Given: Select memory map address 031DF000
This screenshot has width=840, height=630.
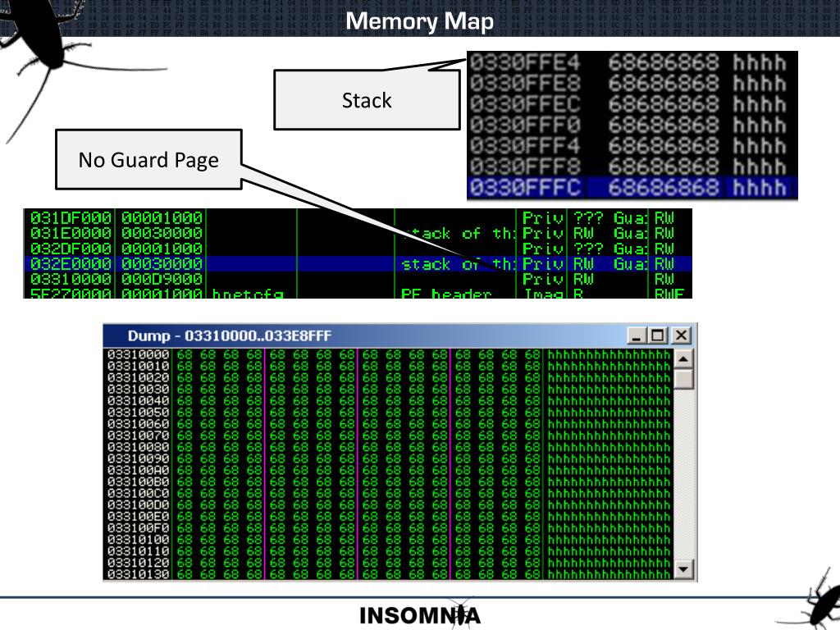Looking at the screenshot, I should pyautogui.click(x=71, y=218).
